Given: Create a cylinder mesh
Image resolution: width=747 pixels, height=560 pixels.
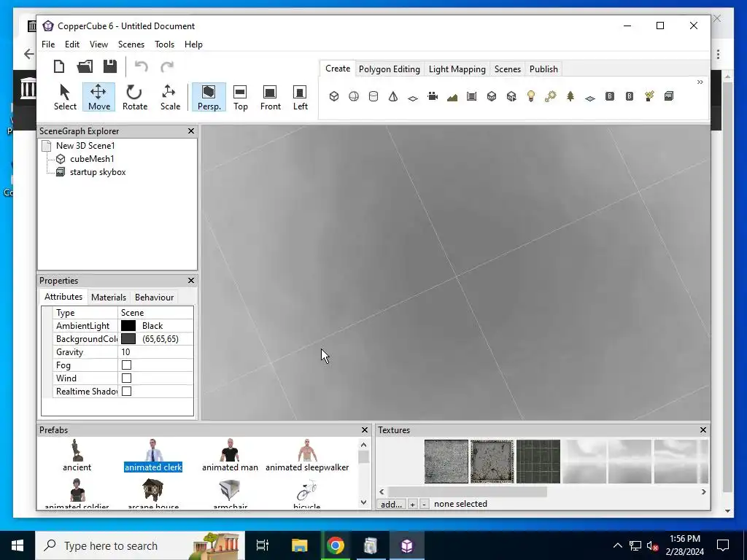Looking at the screenshot, I should pos(373,96).
